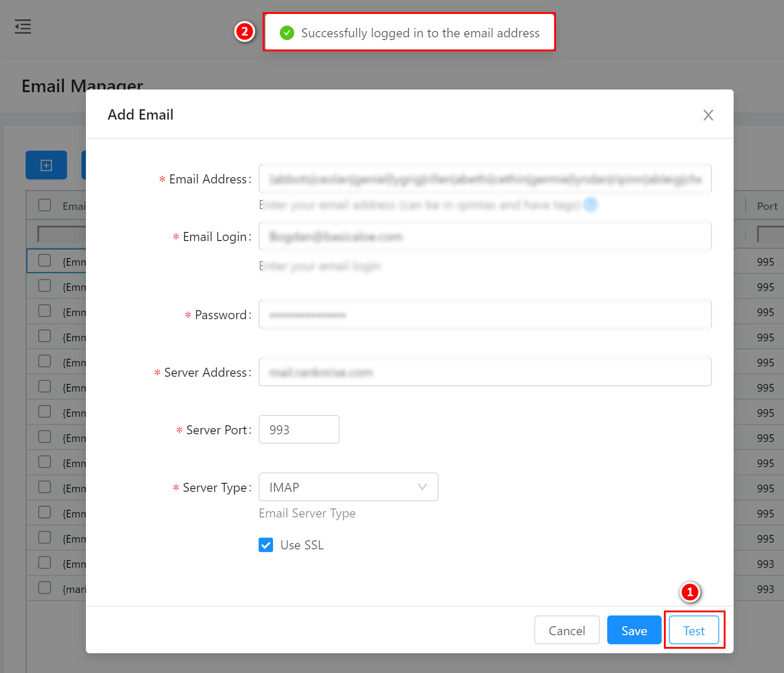
Task: Tick the checkbox in the second table row
Action: coord(45,286)
